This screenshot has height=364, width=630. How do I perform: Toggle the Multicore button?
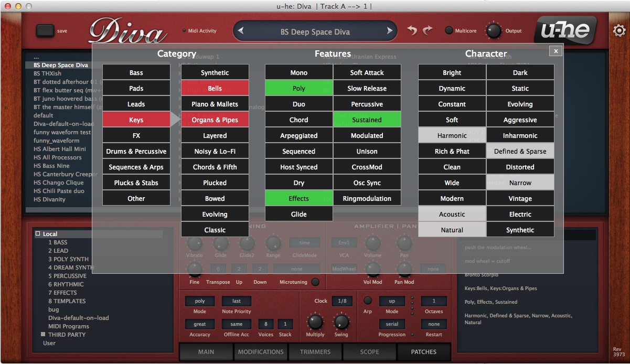pos(449,30)
